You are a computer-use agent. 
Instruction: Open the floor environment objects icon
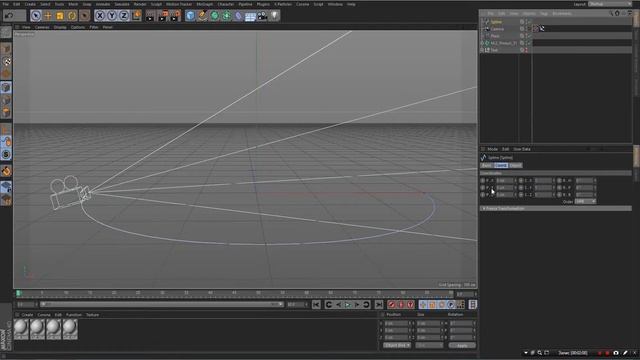pos(250,16)
